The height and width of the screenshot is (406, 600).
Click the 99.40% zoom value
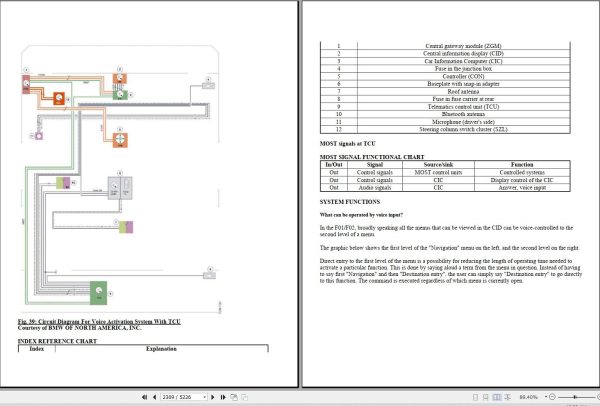click(x=528, y=397)
